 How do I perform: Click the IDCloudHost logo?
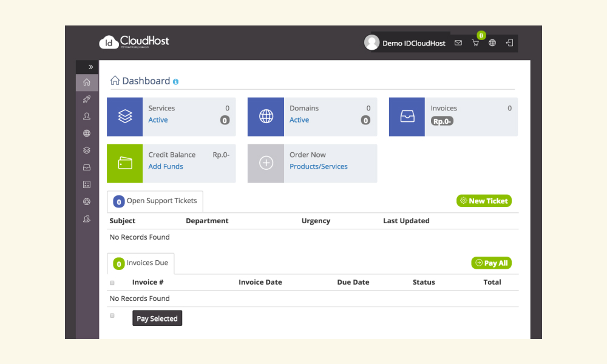click(x=134, y=42)
